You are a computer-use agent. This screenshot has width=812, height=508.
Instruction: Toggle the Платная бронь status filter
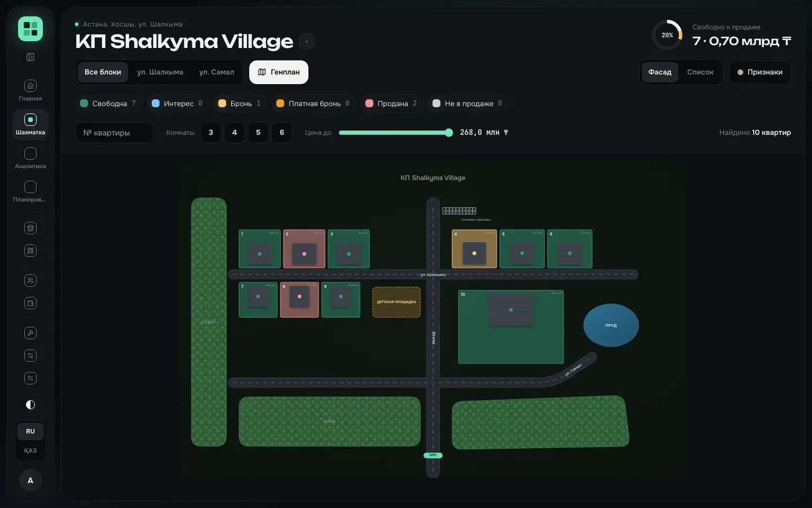click(312, 103)
